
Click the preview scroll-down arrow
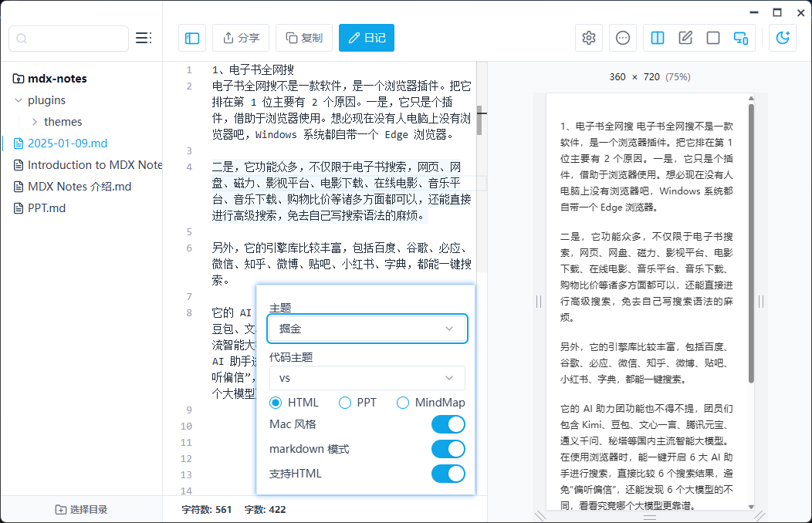(751, 507)
